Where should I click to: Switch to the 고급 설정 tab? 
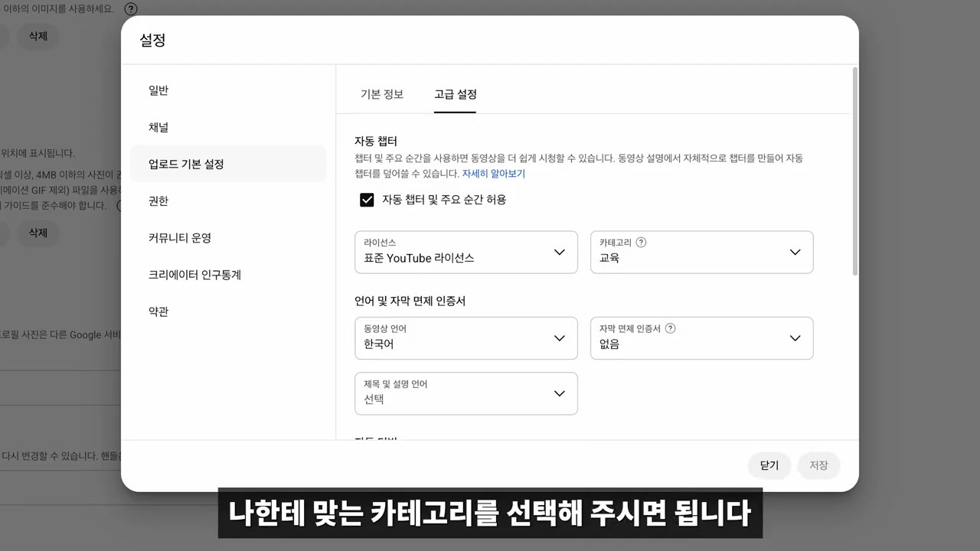click(456, 94)
